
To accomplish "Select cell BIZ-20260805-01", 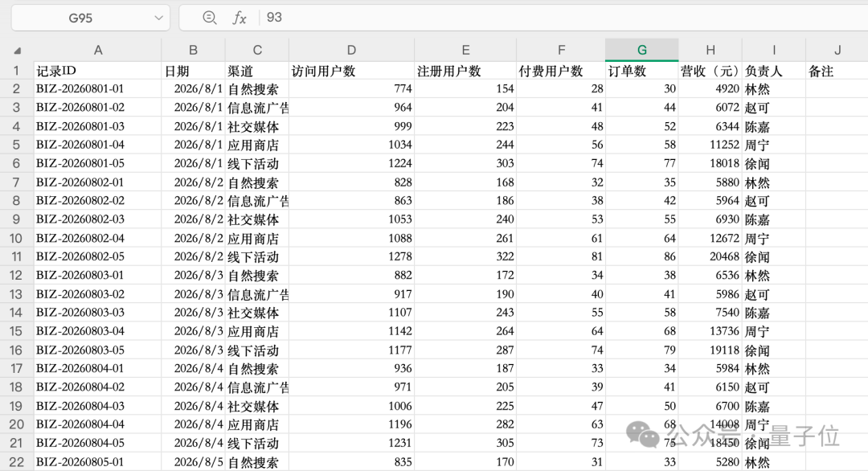I will point(97,461).
